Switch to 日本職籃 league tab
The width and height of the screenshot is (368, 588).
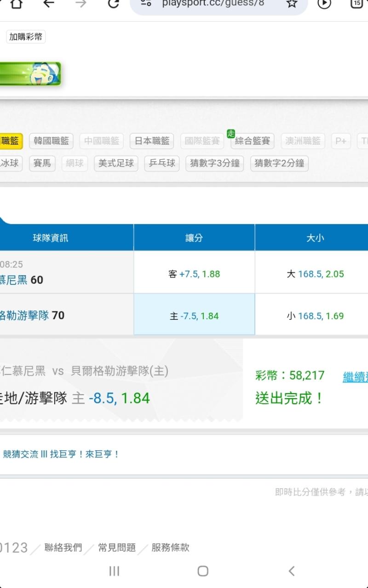point(152,141)
